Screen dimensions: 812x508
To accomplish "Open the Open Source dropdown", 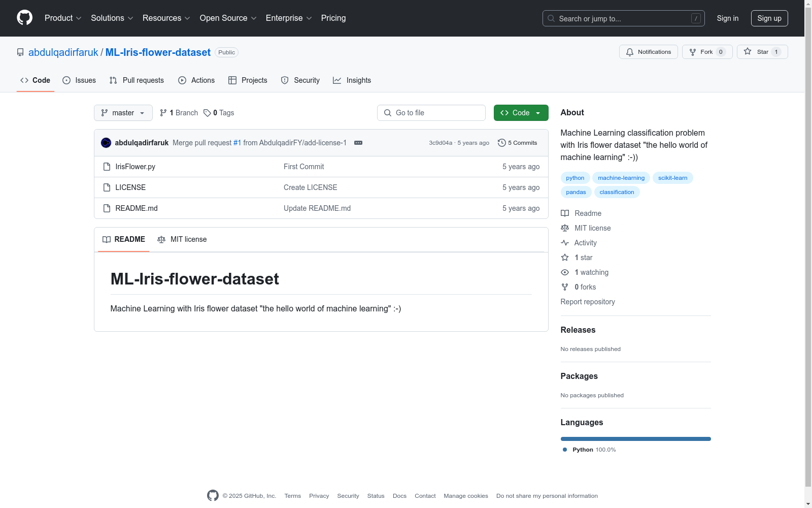I will [x=228, y=18].
